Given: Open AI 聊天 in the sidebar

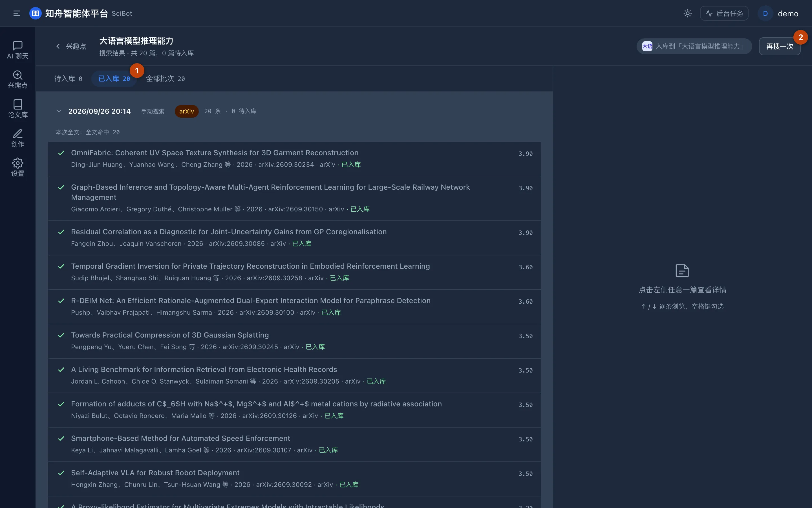Looking at the screenshot, I should (x=17, y=50).
